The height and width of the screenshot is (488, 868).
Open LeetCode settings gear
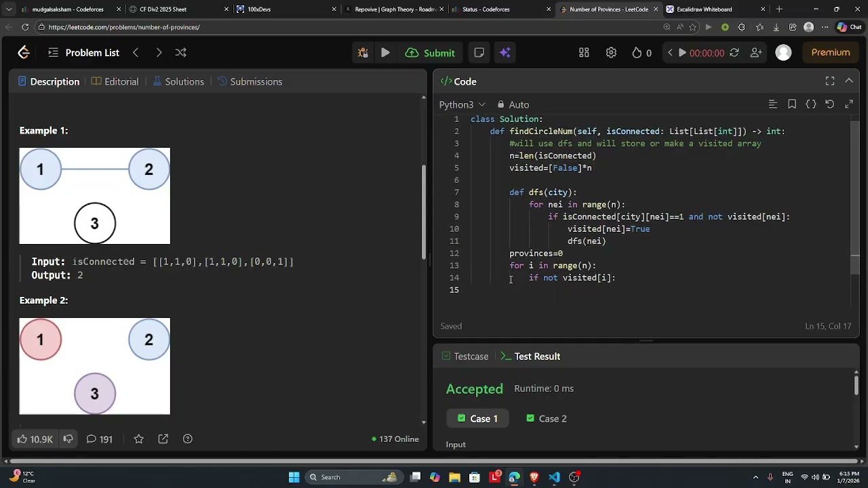click(x=611, y=53)
